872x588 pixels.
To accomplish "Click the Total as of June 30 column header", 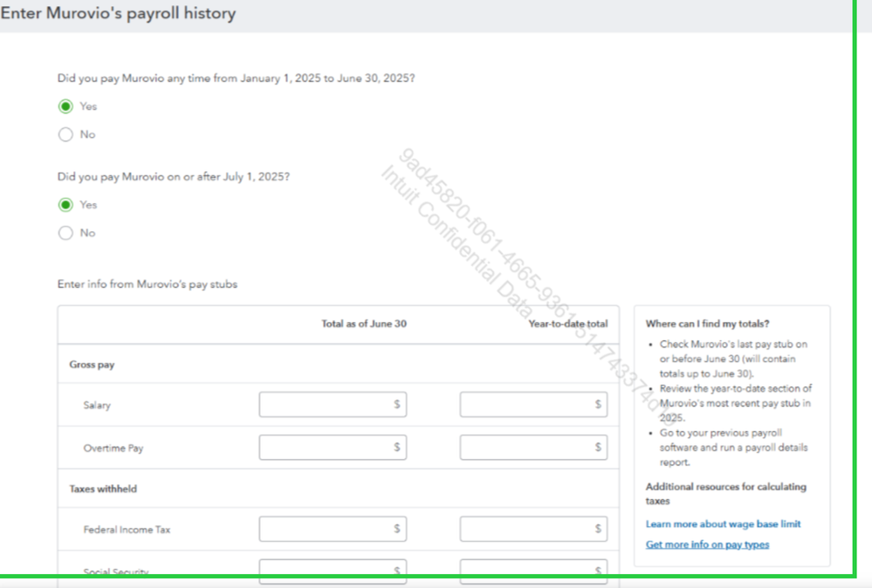I will click(x=363, y=323).
